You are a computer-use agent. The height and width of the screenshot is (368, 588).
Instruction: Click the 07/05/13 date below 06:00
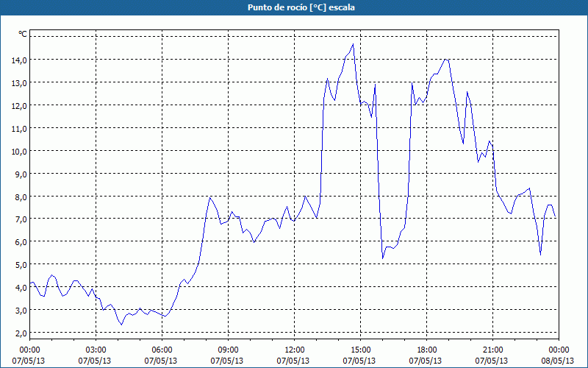[161, 361]
